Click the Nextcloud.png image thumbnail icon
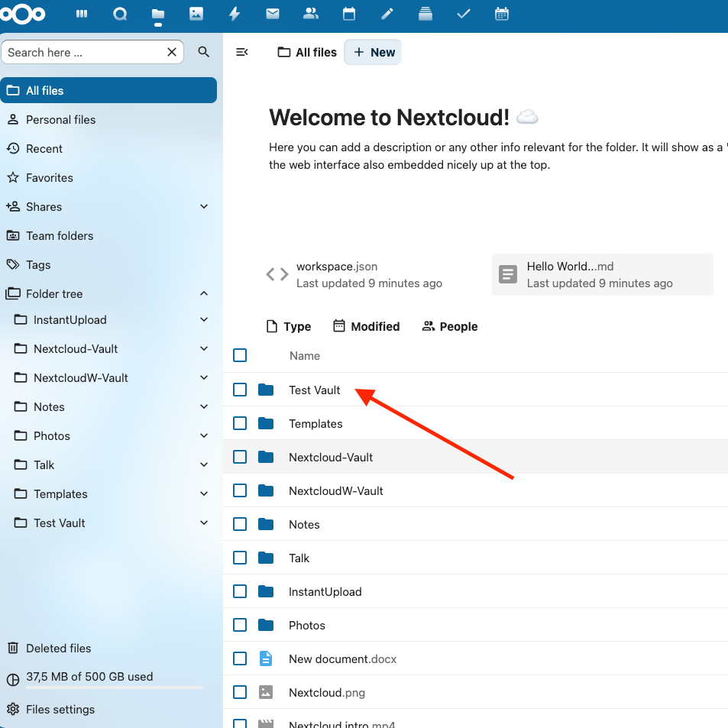Viewport: 728px width, 728px height. coord(266,692)
